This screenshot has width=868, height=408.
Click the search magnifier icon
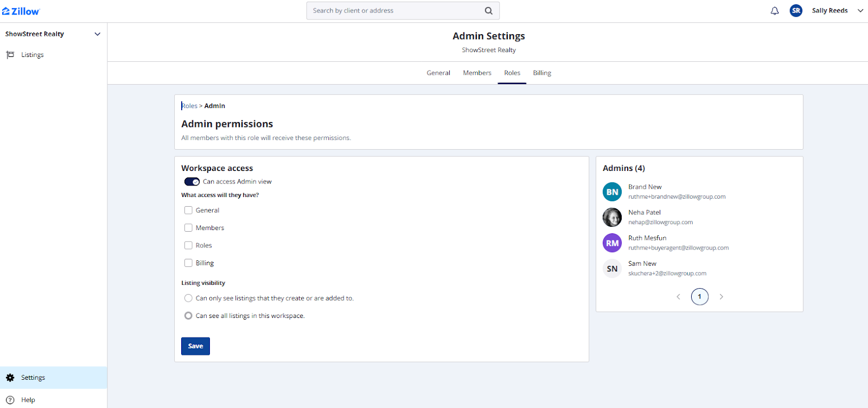pos(488,11)
